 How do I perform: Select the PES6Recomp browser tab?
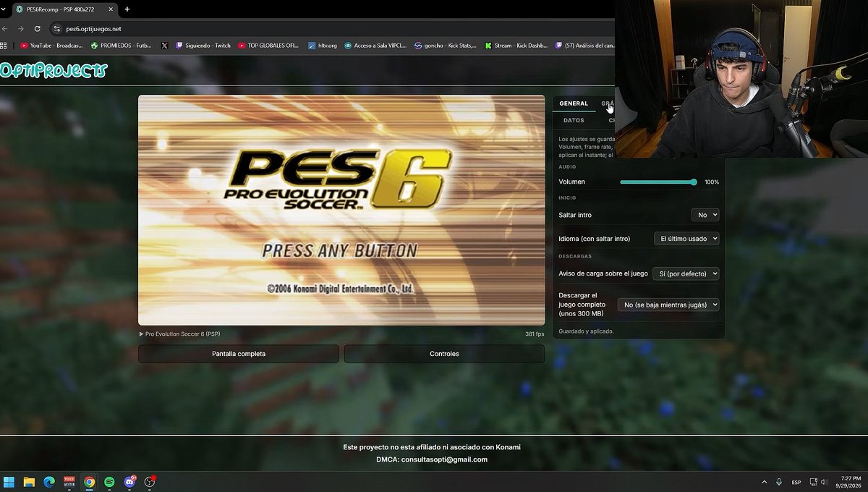(65, 9)
